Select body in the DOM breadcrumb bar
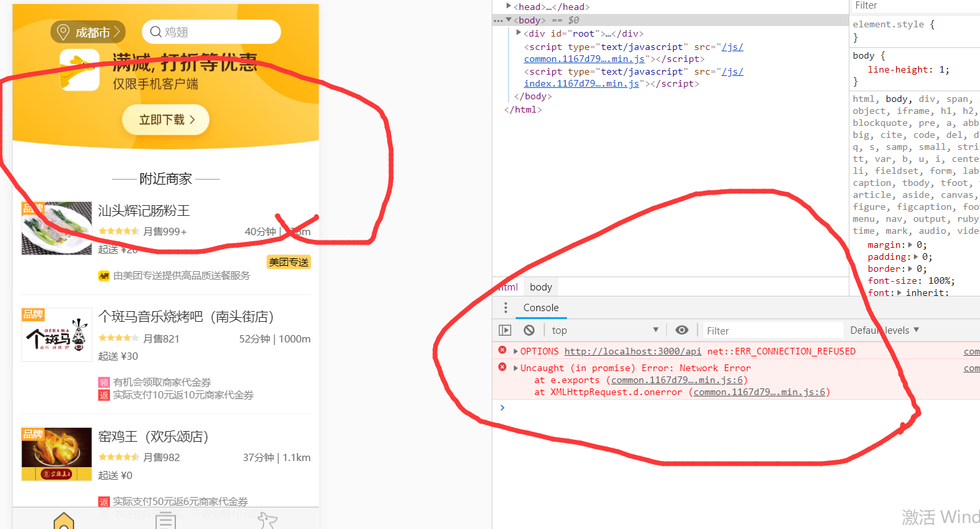The height and width of the screenshot is (529, 980). 541,287
